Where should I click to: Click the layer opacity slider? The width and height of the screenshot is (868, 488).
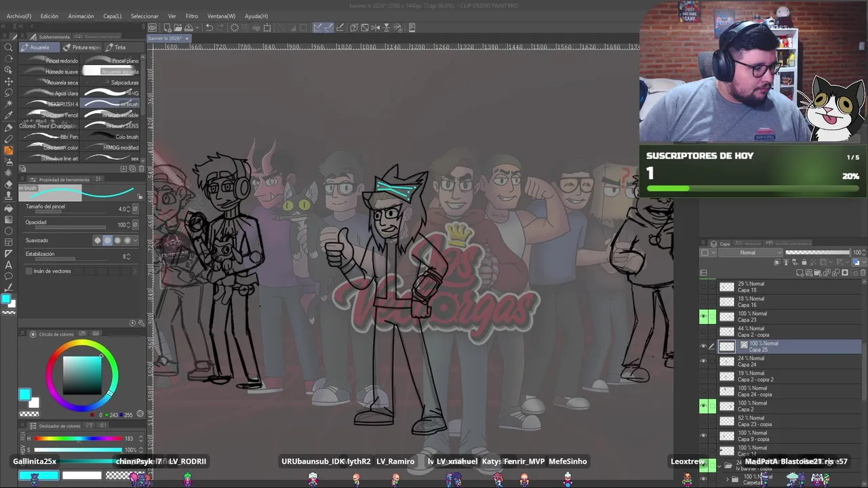coord(818,253)
